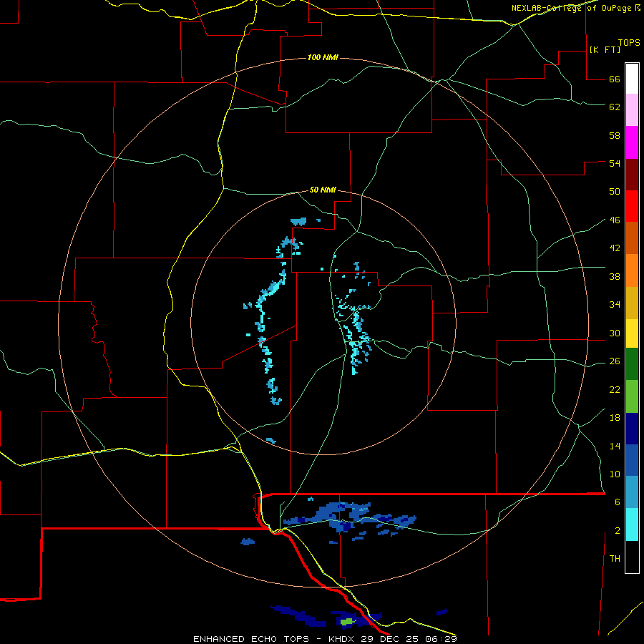Click the [K FT] unit label
This screenshot has width=644, height=644.
pos(605,49)
